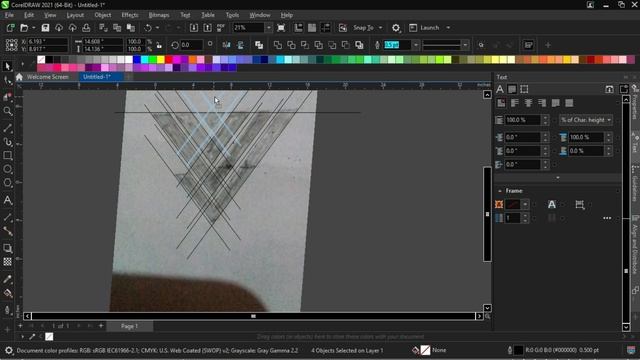Toggle right paragraph alignment
The height and width of the screenshot is (360, 640).
(542, 103)
